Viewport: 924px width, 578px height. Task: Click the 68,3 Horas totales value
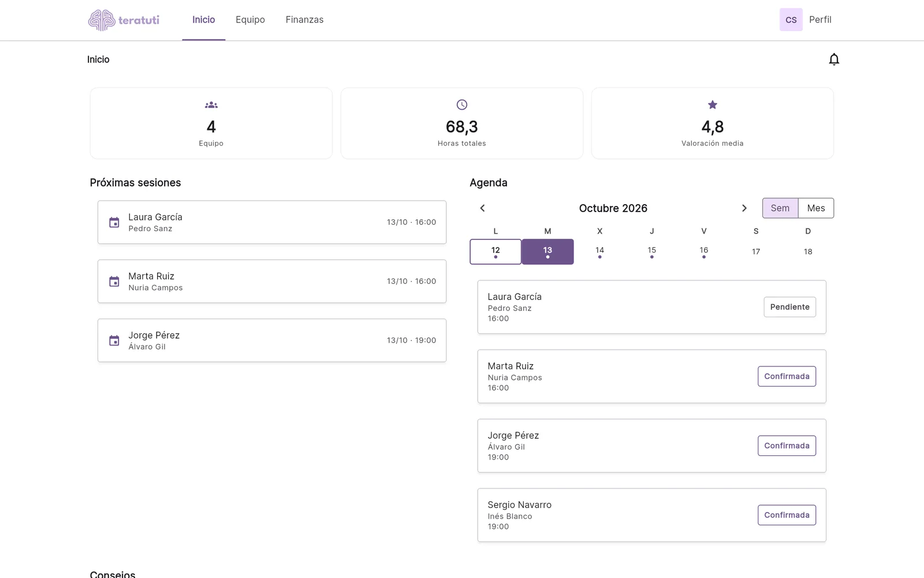pyautogui.click(x=462, y=127)
